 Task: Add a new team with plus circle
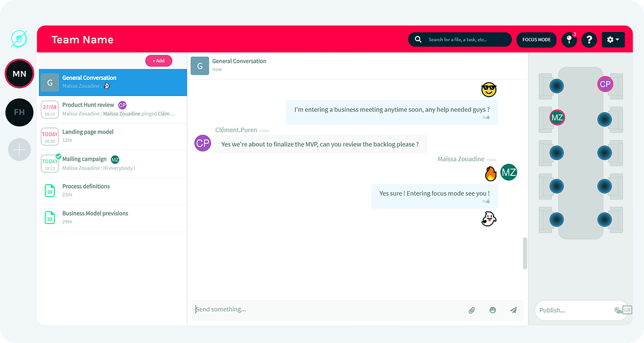19,150
